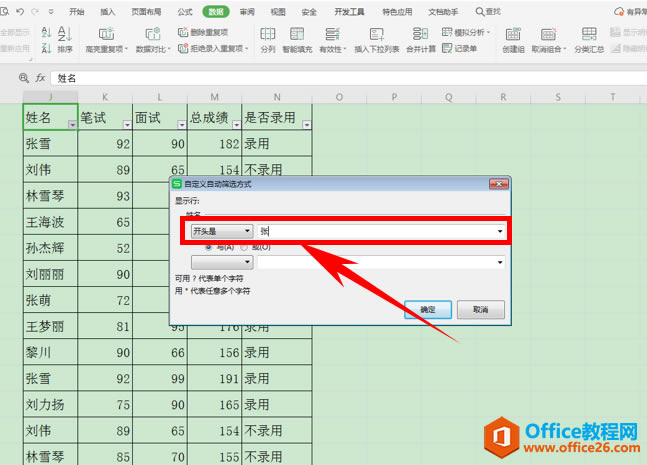The height and width of the screenshot is (465, 647).
Task: Select the cell containing 王海波
Action: (x=50, y=222)
